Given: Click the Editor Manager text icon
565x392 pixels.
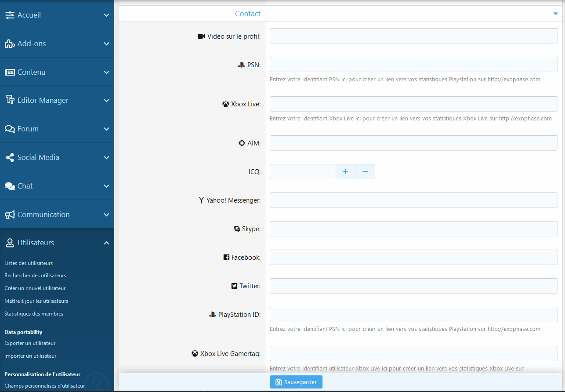Looking at the screenshot, I should [x=10, y=100].
